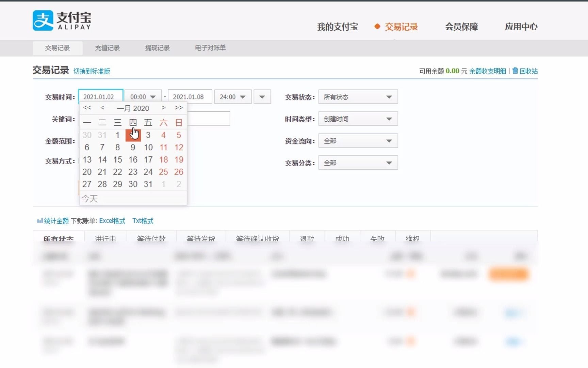The image size is (588, 368).
Task: Select the 等待付款 results tab
Action: (x=151, y=237)
